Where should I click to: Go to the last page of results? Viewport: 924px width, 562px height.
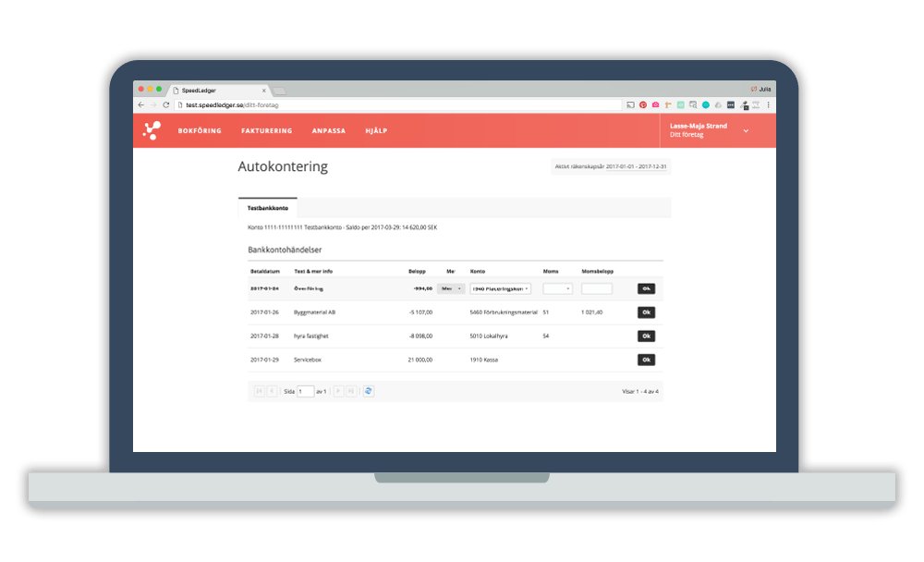(x=351, y=391)
